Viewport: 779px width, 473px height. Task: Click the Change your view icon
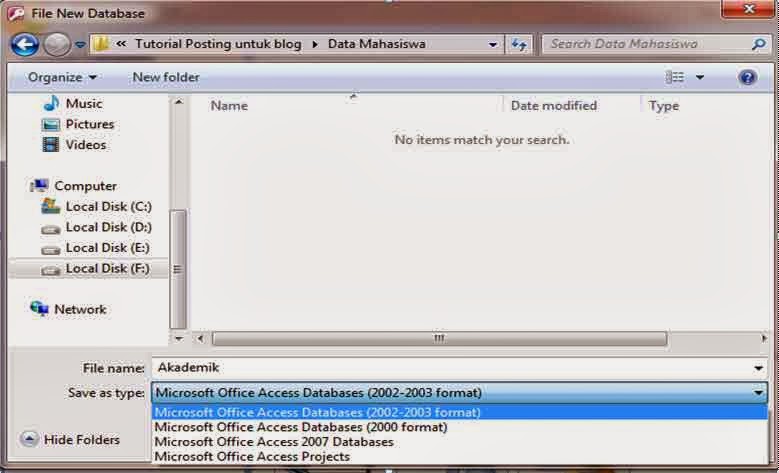pos(674,77)
